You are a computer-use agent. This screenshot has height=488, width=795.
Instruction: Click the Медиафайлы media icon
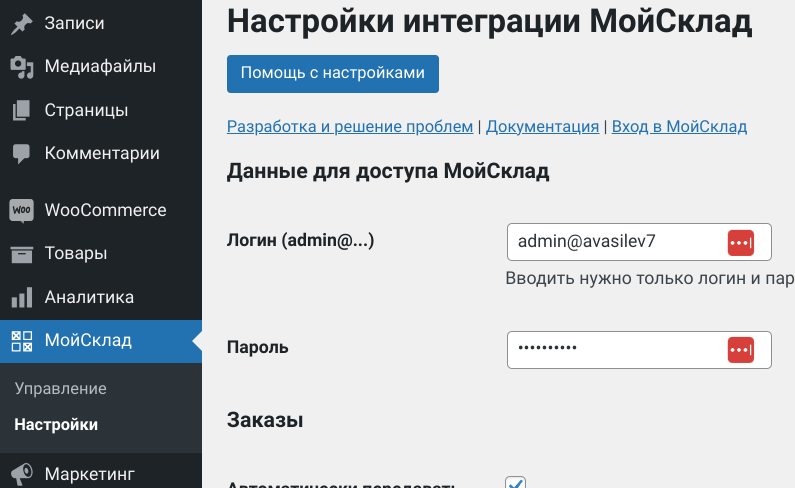pyautogui.click(x=21, y=67)
